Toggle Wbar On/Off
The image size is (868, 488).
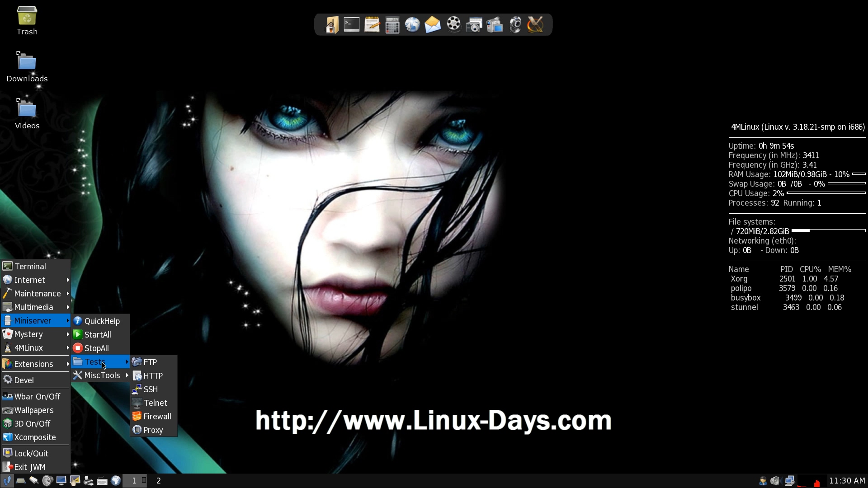click(x=36, y=397)
